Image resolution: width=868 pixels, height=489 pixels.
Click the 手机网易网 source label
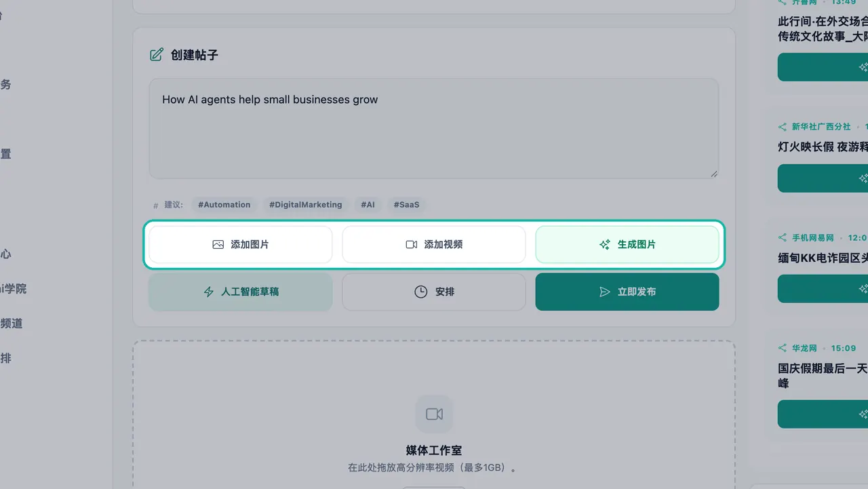click(813, 238)
